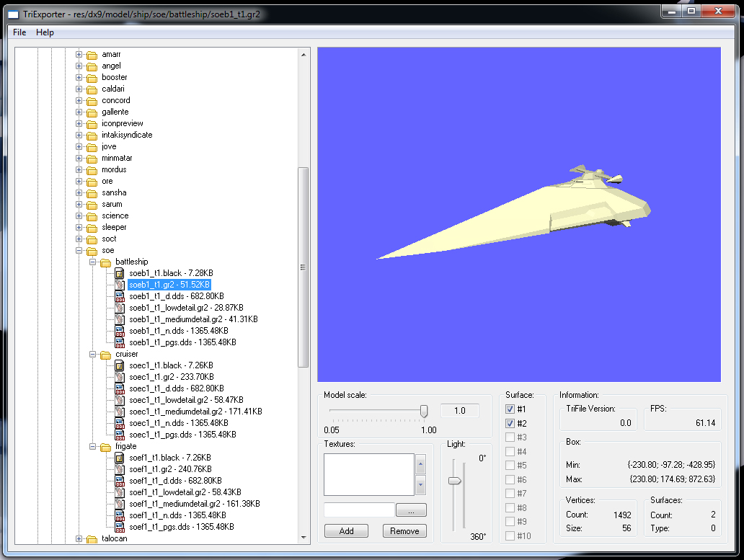The height and width of the screenshot is (560, 744).
Task: Toggle surface #8 checkbox
Action: 510,508
